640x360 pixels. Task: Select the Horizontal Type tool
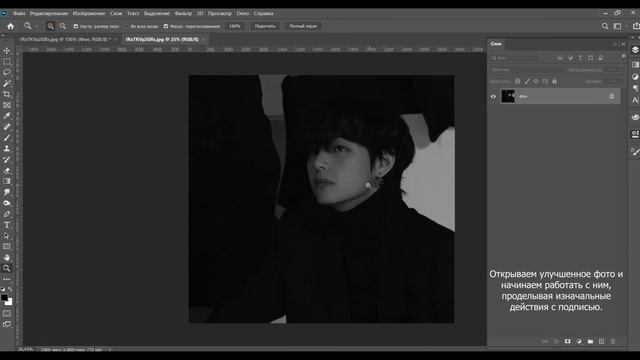[x=7, y=225]
